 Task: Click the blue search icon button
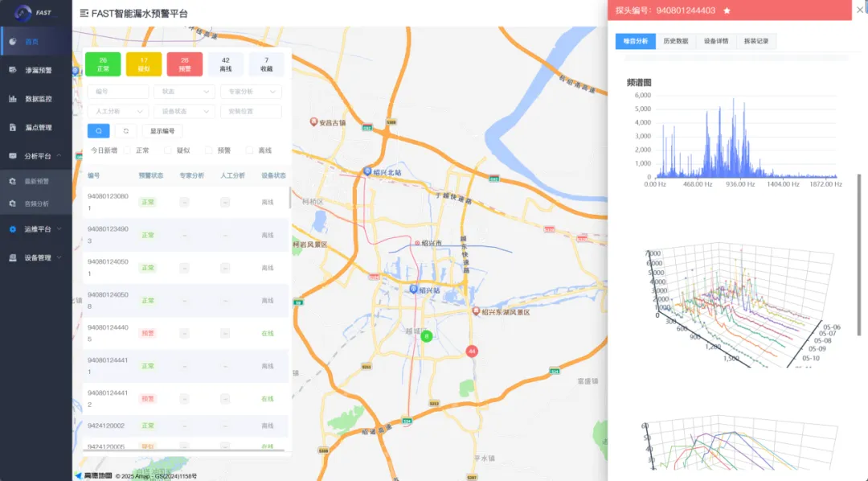pyautogui.click(x=98, y=130)
